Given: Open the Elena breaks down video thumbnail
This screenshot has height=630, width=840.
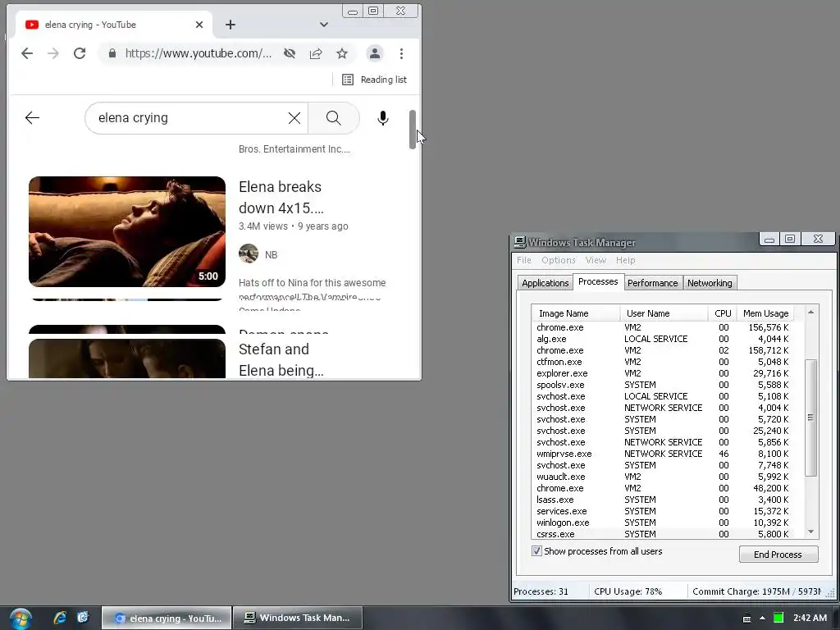Looking at the screenshot, I should (127, 231).
